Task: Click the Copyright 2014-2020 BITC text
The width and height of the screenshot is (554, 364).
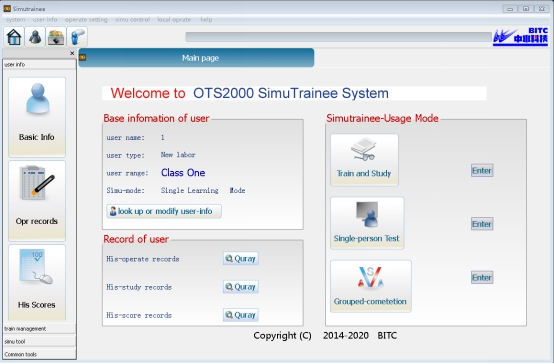Action: pyautogui.click(x=325, y=335)
